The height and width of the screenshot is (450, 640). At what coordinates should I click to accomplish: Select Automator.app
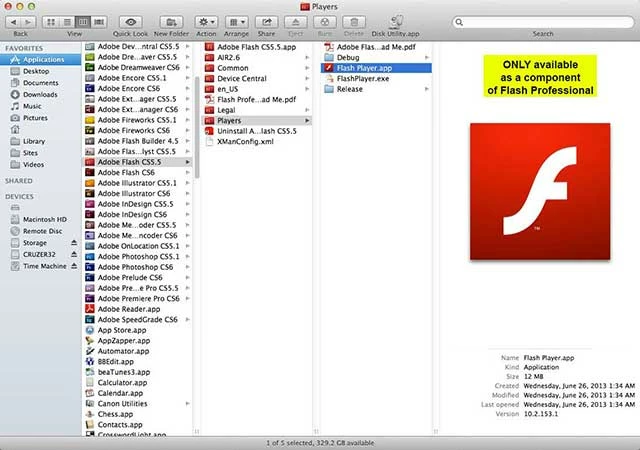pos(123,351)
